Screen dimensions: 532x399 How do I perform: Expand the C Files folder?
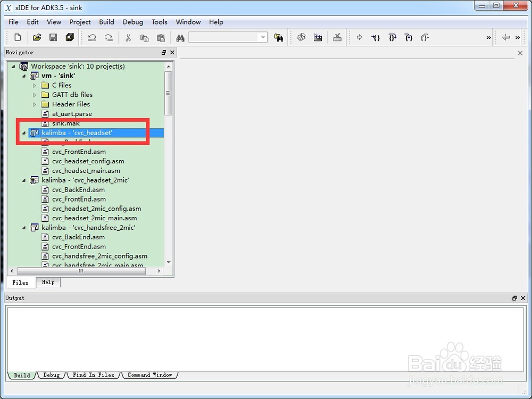coord(34,85)
